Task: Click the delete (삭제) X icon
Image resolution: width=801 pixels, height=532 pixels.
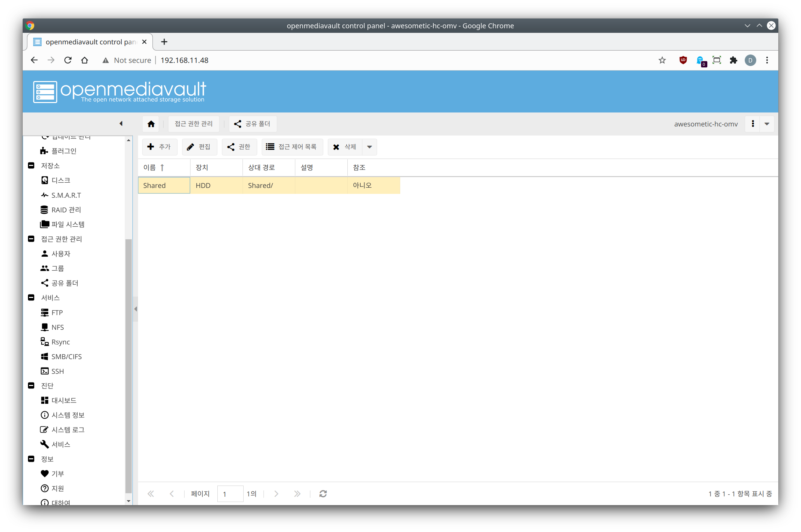Action: click(x=336, y=147)
